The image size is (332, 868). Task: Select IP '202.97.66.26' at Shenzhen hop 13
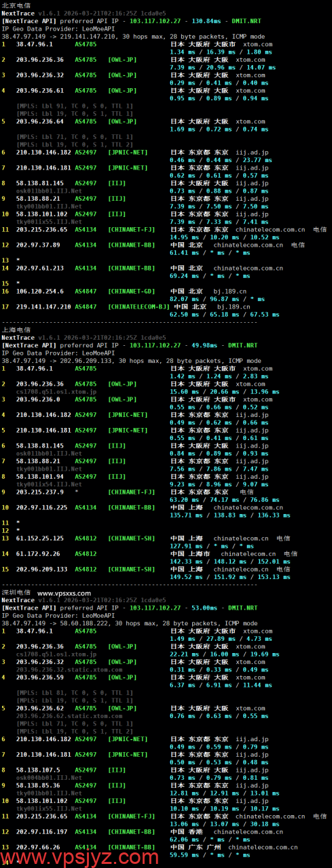point(39,847)
